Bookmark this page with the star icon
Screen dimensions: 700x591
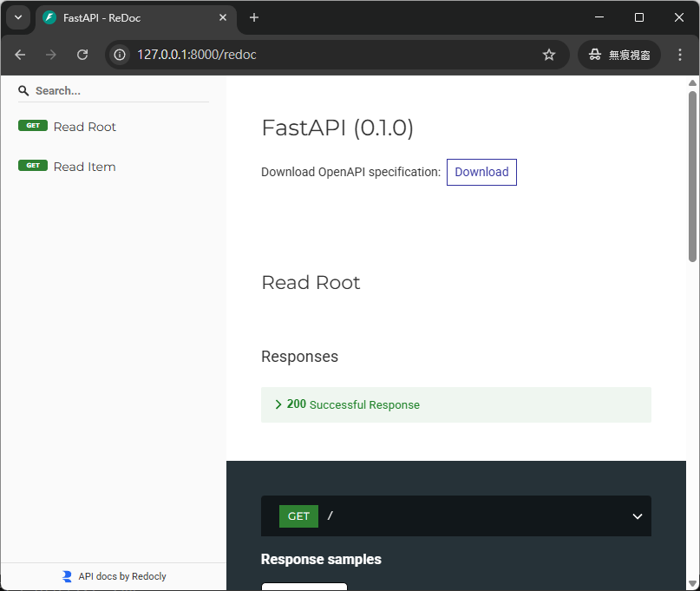549,55
